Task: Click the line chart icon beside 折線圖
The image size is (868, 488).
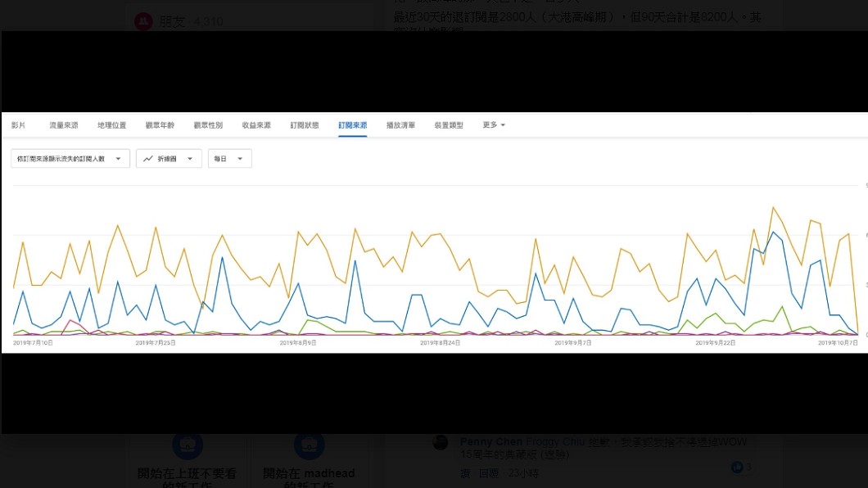Action: pos(147,159)
